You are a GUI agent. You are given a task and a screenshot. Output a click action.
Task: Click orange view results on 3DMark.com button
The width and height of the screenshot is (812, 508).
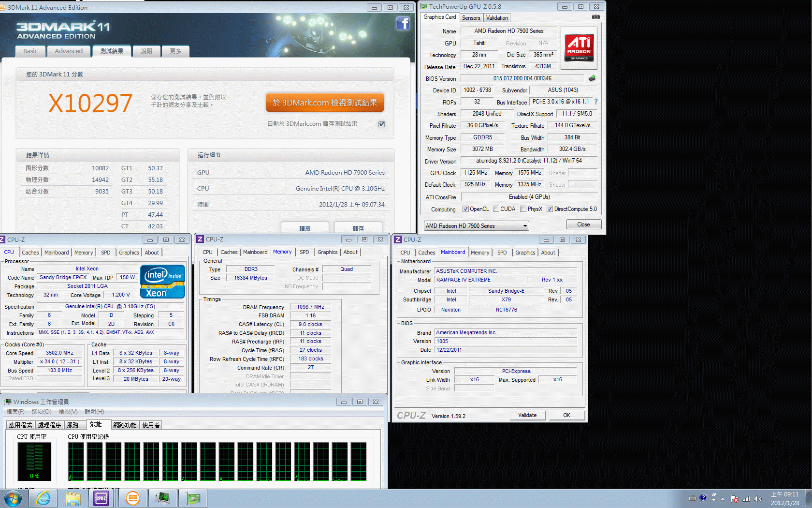[x=325, y=103]
